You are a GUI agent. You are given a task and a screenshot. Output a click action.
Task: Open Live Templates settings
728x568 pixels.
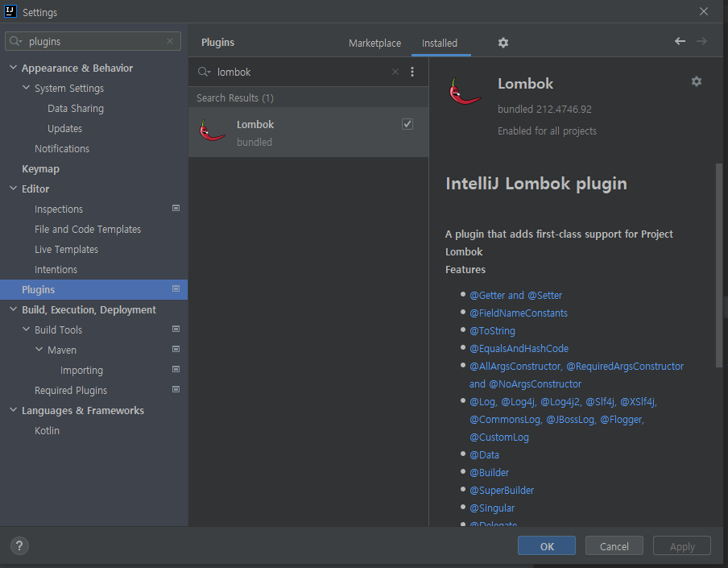click(66, 250)
